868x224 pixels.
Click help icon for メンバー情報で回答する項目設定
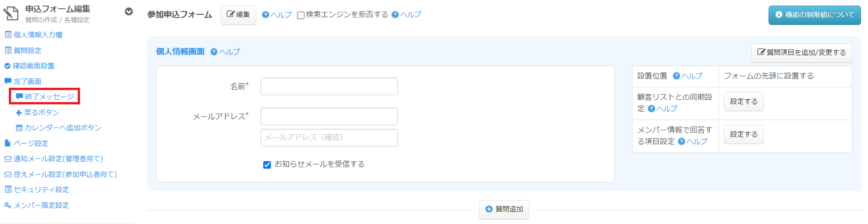tap(682, 141)
